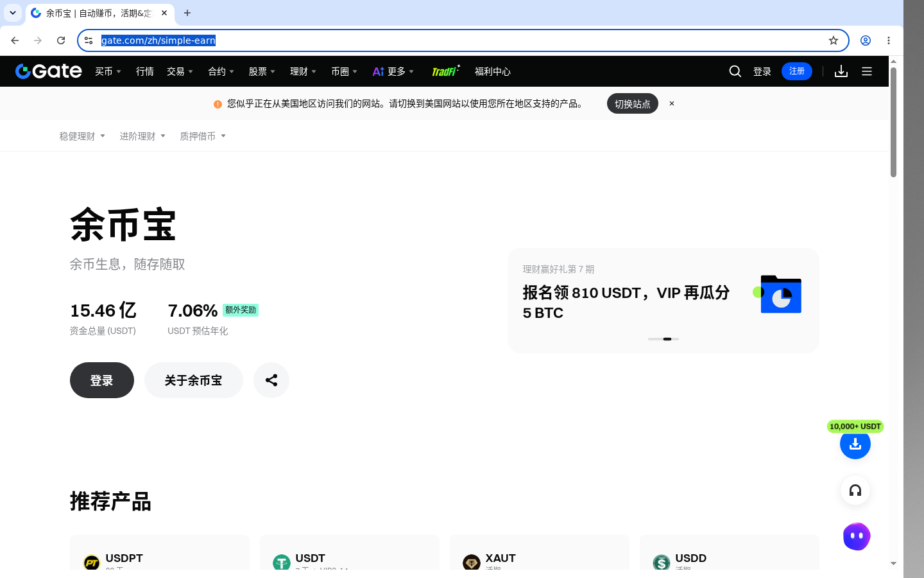The height and width of the screenshot is (578, 924).
Task: Click the 10,000+ USDT green badge
Action: click(855, 426)
